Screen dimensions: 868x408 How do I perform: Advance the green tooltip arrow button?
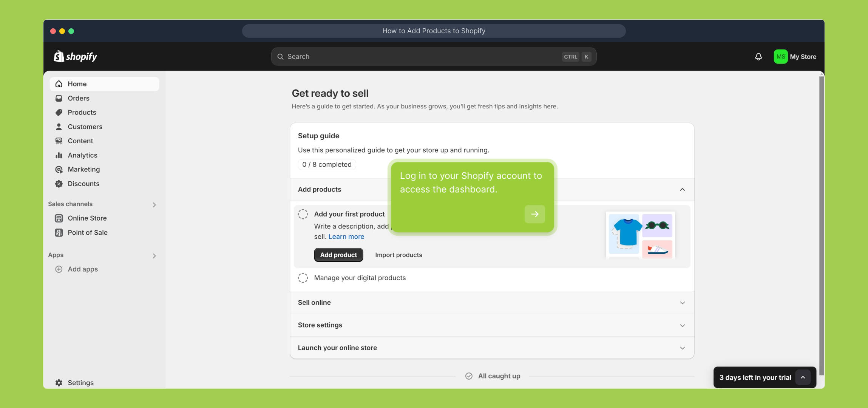pos(534,214)
